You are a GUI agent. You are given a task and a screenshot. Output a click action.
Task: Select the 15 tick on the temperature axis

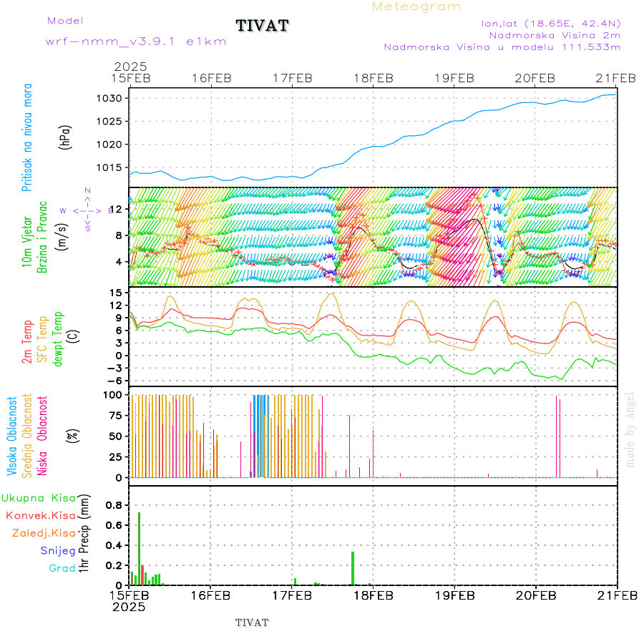click(116, 293)
